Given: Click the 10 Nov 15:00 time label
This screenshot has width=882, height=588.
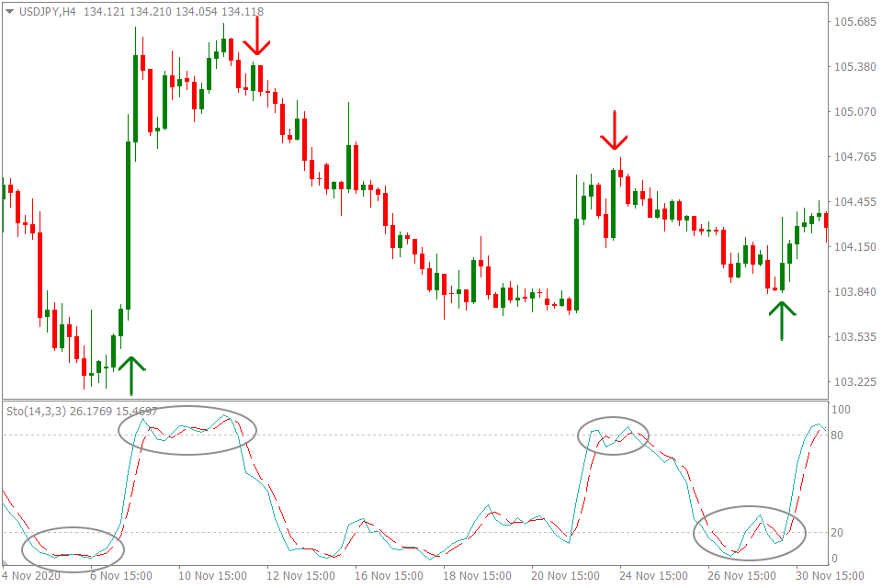Looking at the screenshot, I should 212,576.
